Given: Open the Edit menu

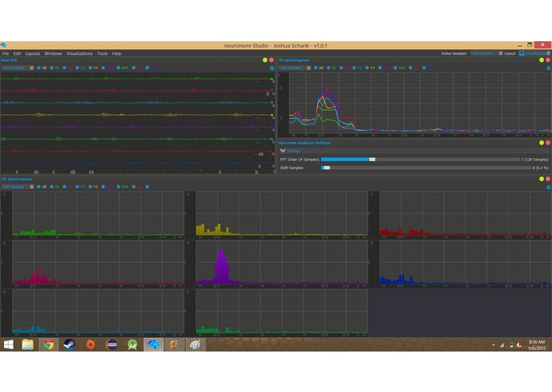Looking at the screenshot, I should click(17, 53).
